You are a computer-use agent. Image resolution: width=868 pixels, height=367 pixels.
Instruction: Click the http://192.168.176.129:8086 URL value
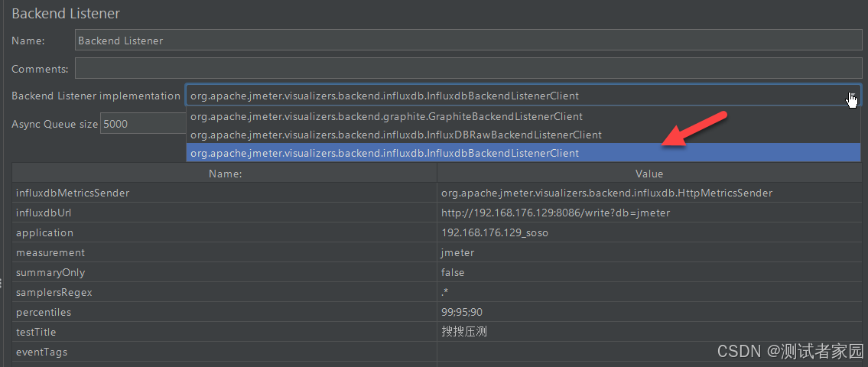tap(649, 213)
